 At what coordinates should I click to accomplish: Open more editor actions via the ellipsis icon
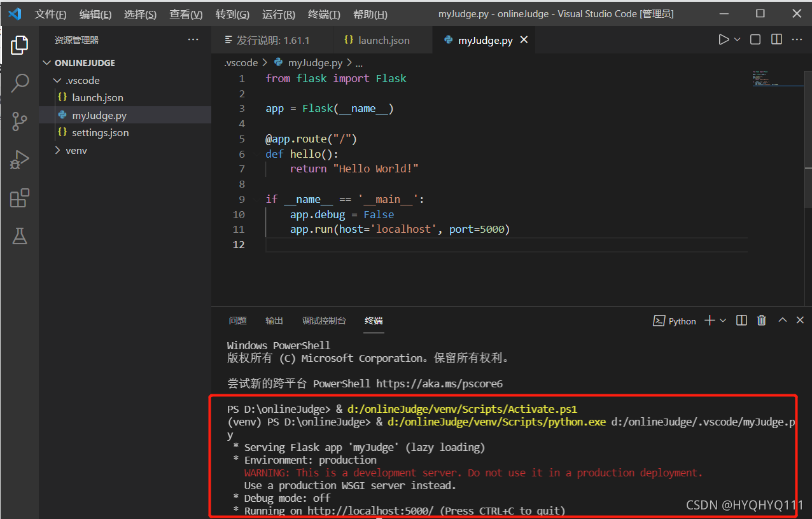pyautogui.click(x=797, y=39)
